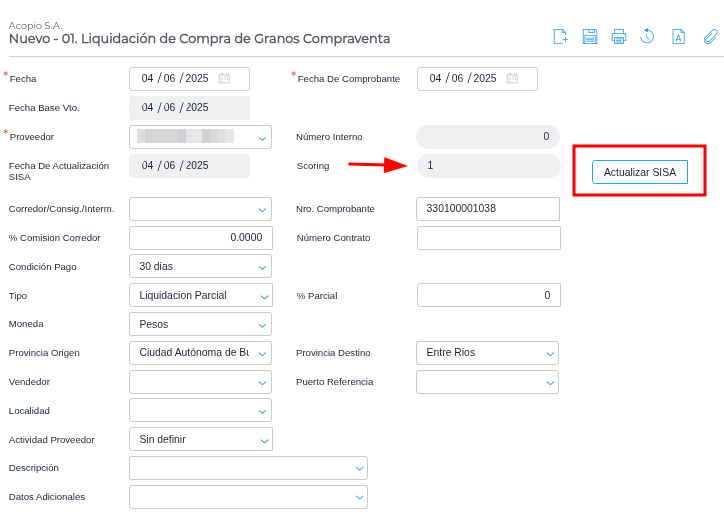Open the Condición Pago dropdown
724x513 pixels.
262,267
